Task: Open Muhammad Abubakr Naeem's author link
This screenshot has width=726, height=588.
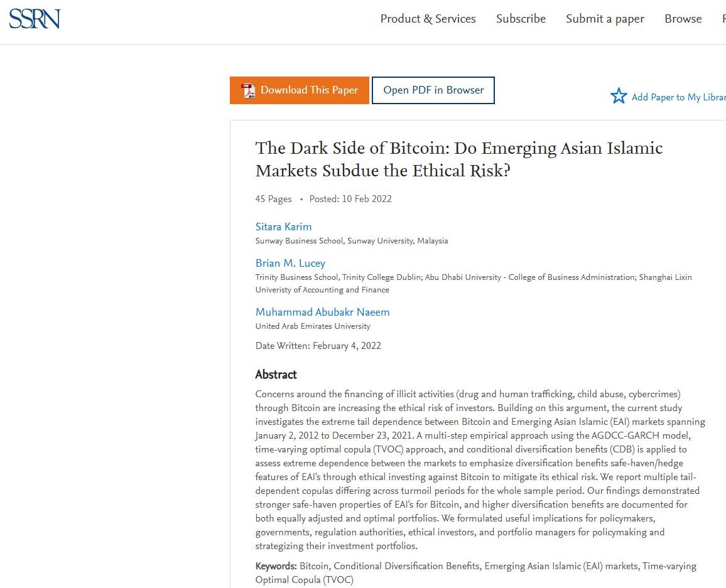Action: click(x=322, y=312)
